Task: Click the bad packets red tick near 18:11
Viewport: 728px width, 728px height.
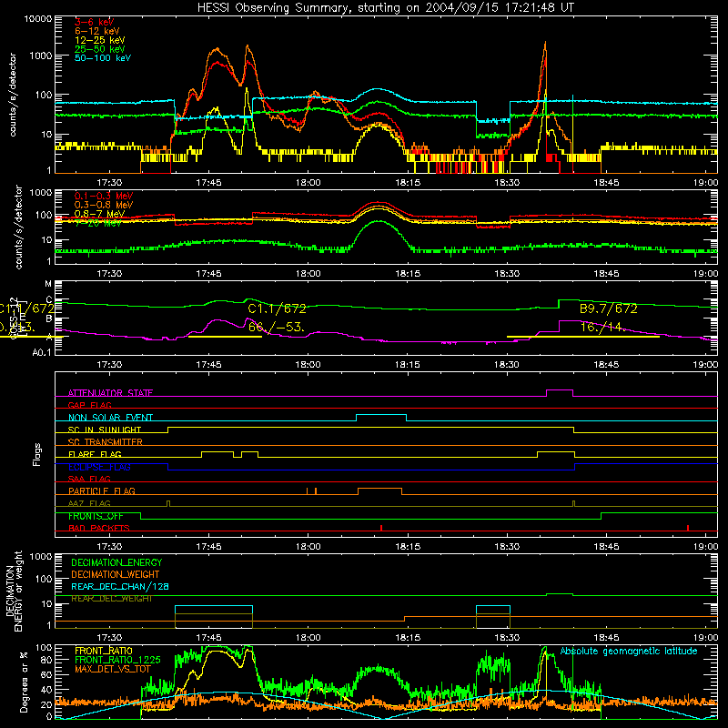Action: click(381, 528)
